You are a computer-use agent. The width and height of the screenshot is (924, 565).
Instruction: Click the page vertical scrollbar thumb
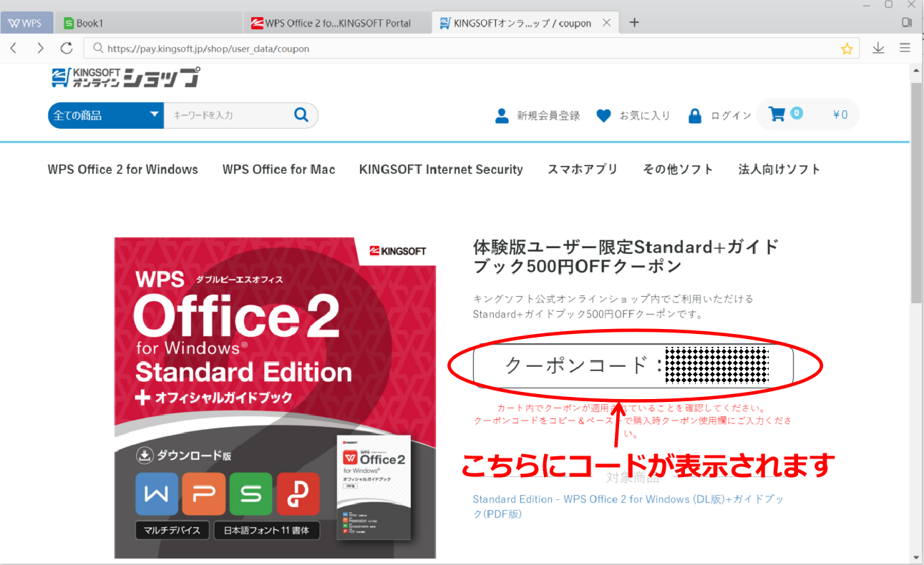[916, 193]
